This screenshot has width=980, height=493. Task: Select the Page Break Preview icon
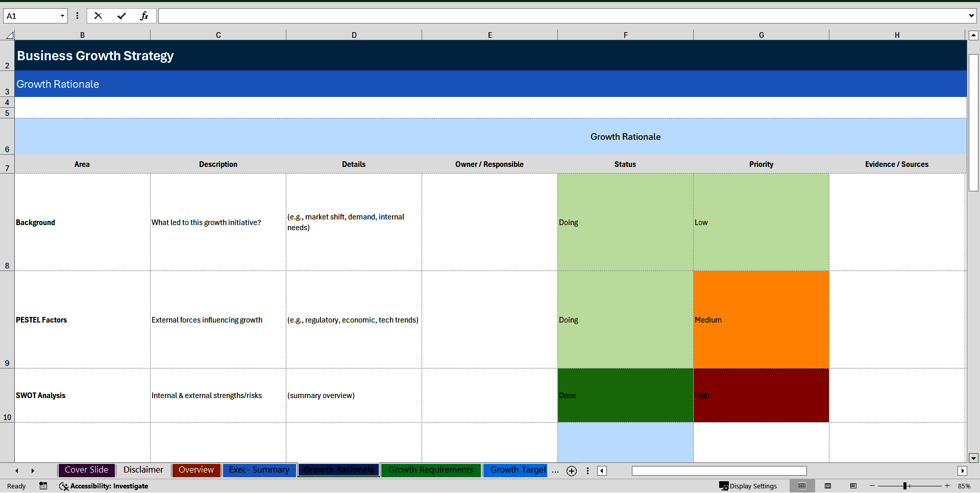(x=854, y=486)
